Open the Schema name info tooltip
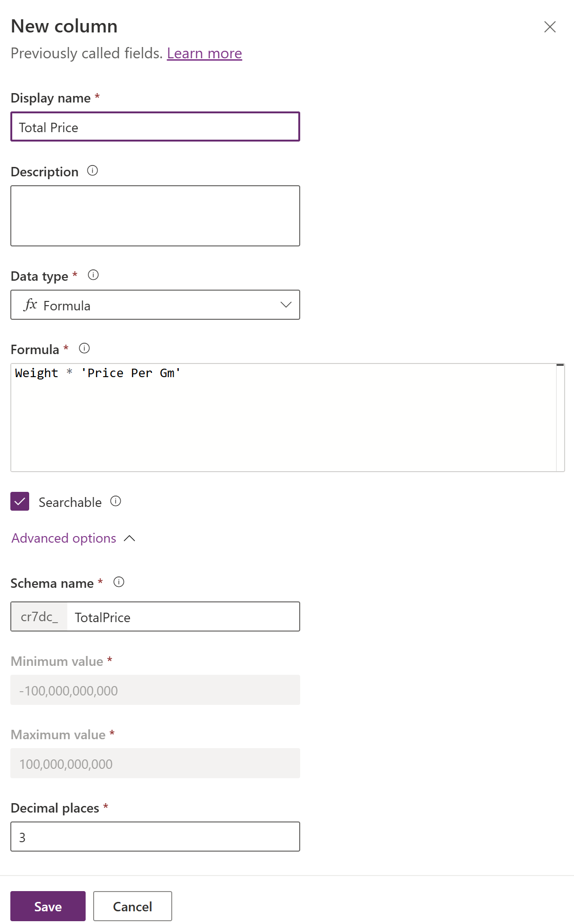Viewport: 574px width, 924px height. point(120,582)
